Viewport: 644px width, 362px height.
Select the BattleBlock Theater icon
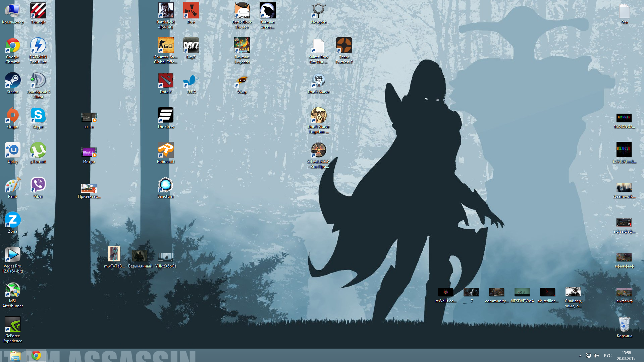click(242, 16)
